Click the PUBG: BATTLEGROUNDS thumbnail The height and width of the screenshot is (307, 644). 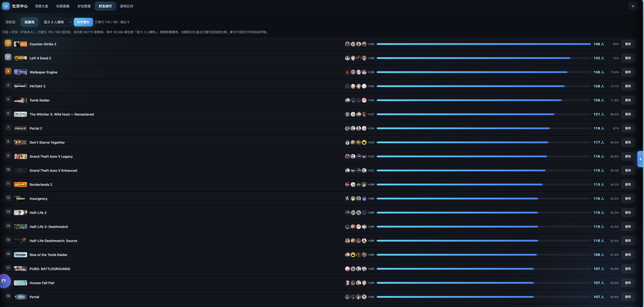[21, 269]
